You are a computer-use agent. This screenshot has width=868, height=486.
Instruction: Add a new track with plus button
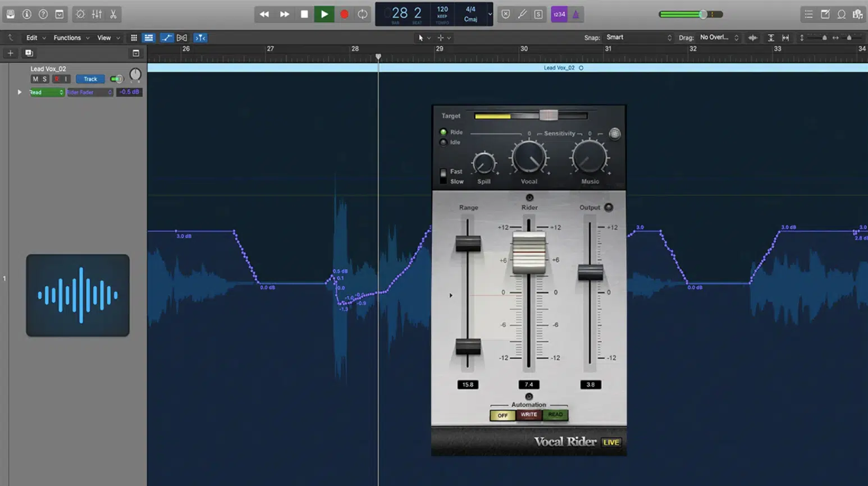click(x=10, y=53)
